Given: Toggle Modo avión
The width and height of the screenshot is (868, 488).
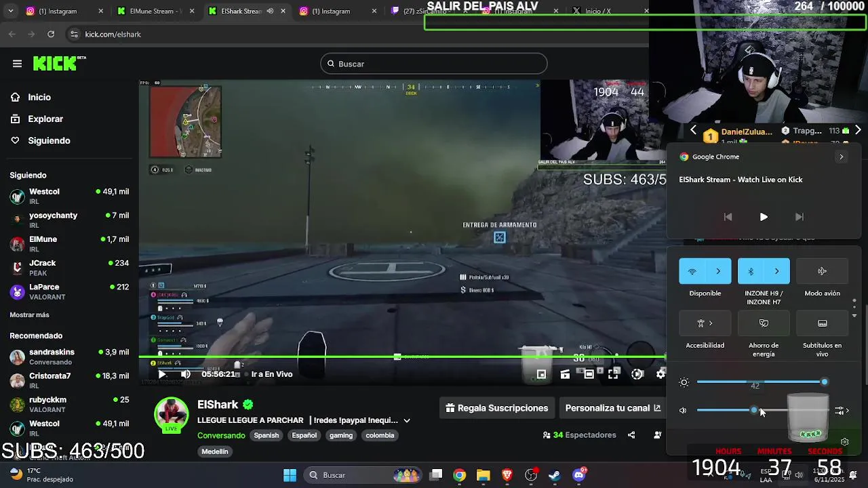Looking at the screenshot, I should 822,271.
